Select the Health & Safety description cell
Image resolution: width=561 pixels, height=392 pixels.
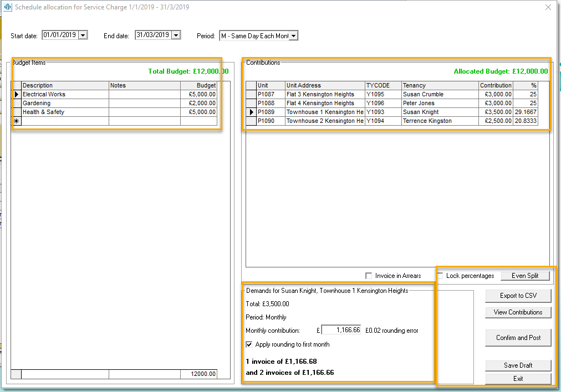pyautogui.click(x=65, y=112)
